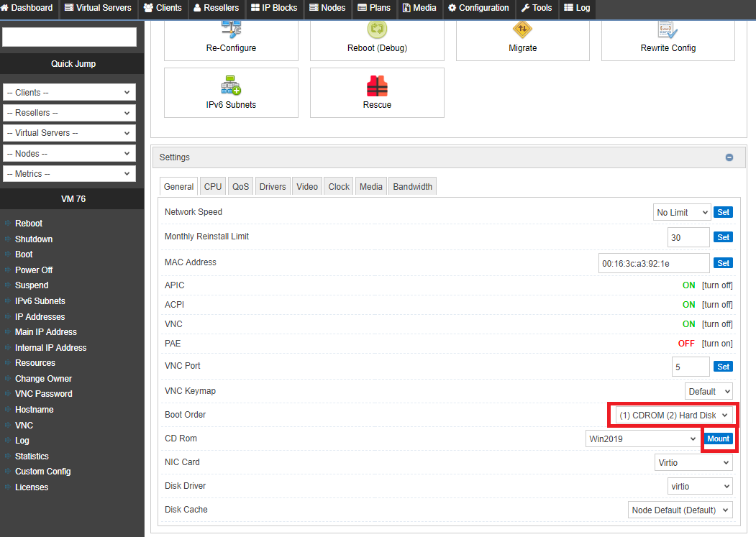Turn on the PAE setting

[717, 344]
